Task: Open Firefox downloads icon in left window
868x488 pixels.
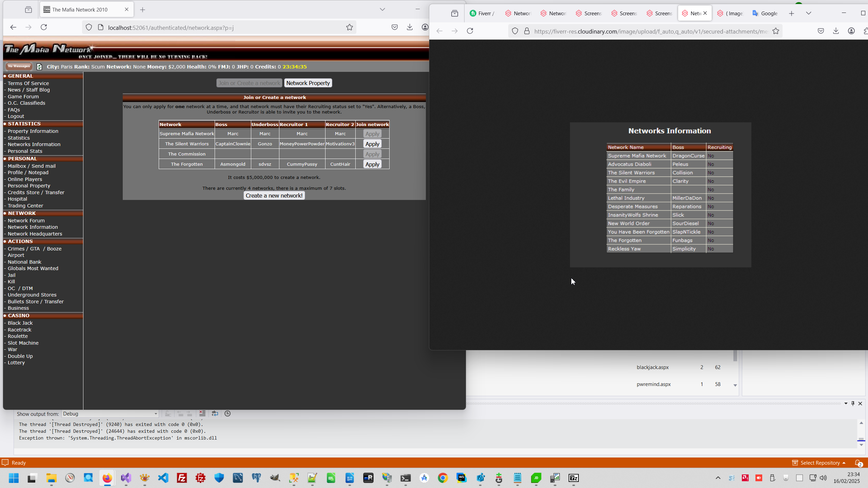Action: (410, 27)
